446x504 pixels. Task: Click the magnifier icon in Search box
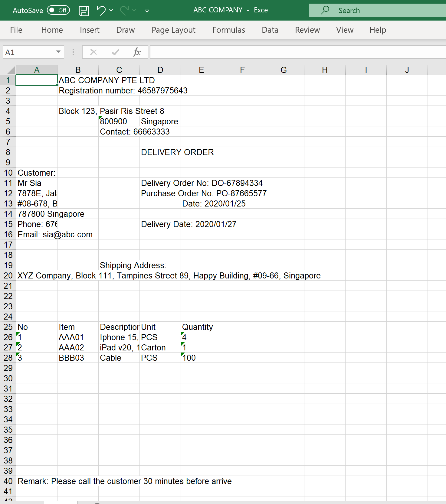tap(325, 10)
